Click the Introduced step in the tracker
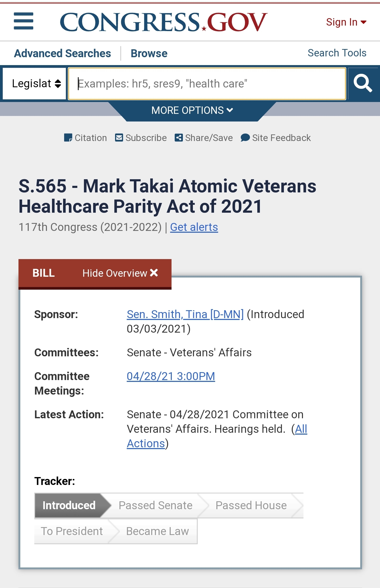Image resolution: width=380 pixels, height=588 pixels. pos(69,505)
